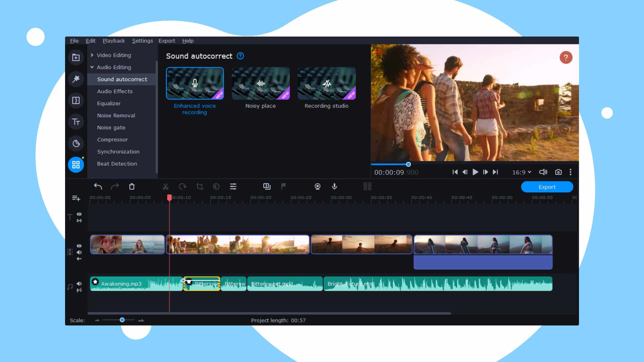Screen dimensions: 644x362
Task: Open the Record voiceover microphone tool
Action: click(334, 187)
